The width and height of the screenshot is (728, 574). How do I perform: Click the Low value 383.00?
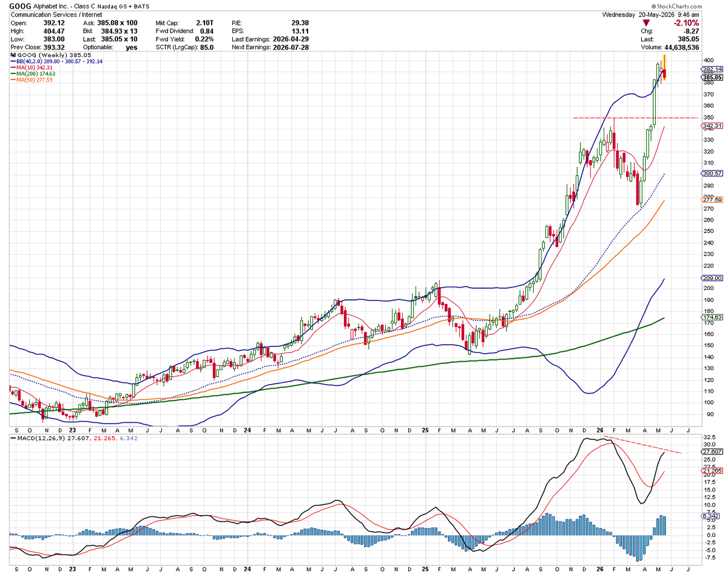pyautogui.click(x=55, y=39)
